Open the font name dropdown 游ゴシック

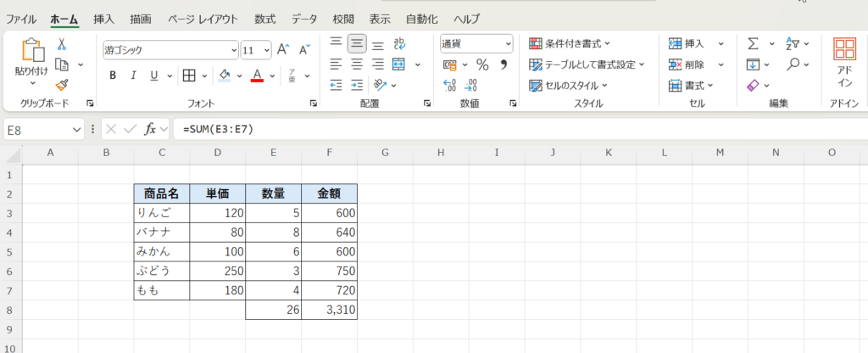pos(170,49)
